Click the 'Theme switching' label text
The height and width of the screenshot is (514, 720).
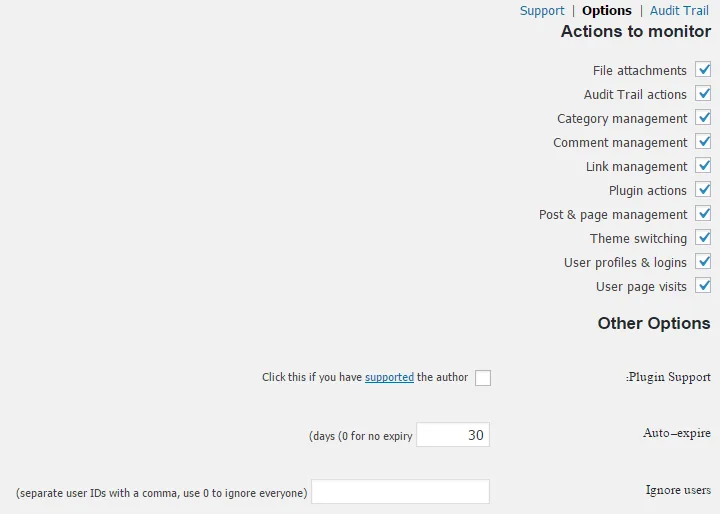coord(639,238)
